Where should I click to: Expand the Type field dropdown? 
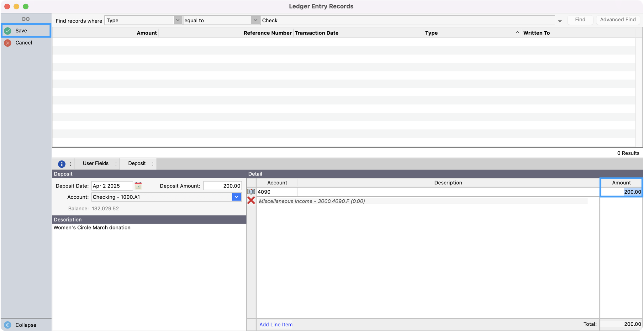[x=177, y=20]
